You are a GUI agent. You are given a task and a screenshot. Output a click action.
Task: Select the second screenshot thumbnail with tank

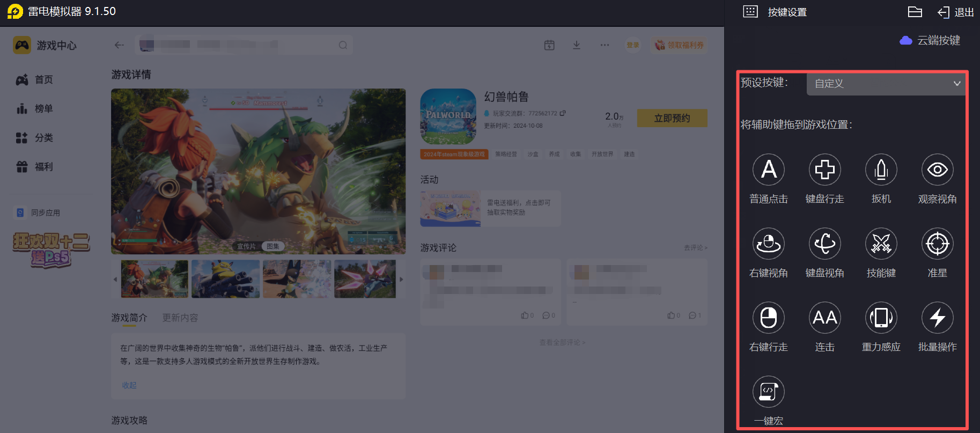tap(225, 279)
